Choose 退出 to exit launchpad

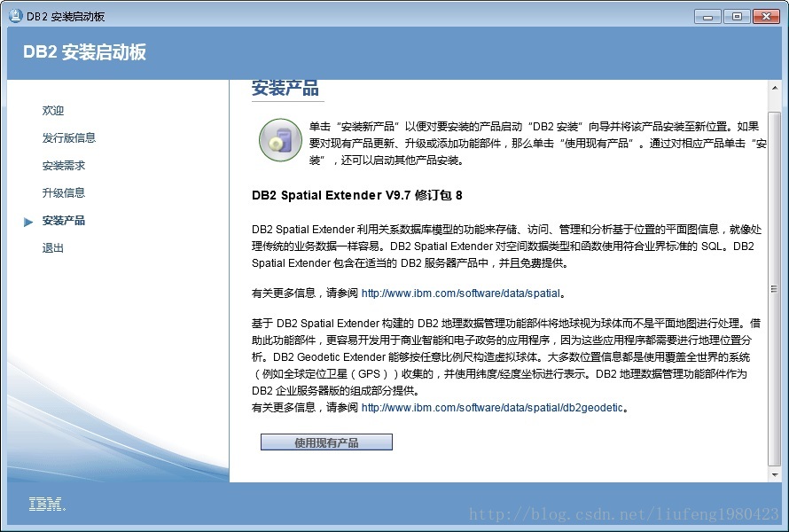click(53, 248)
